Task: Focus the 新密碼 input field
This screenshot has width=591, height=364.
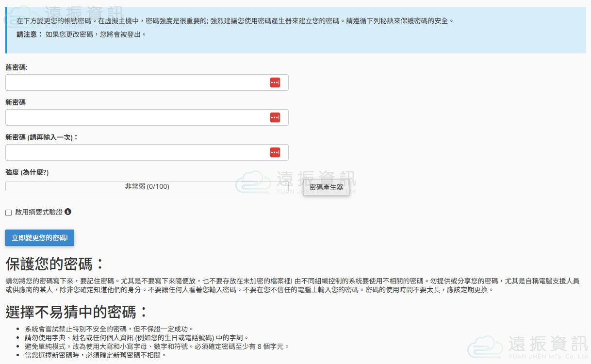Action: click(x=136, y=117)
